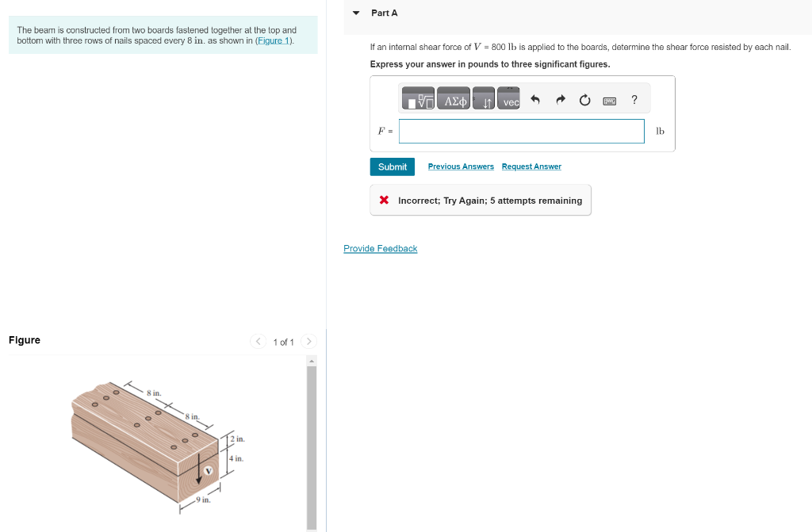Screen dimensions: 812x532
Task: Click the F equals answer input box
Action: tap(521, 131)
